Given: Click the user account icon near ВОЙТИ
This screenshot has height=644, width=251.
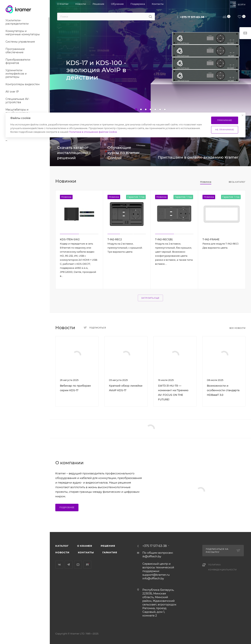Looking at the screenshot, I should pyautogui.click(x=234, y=5).
